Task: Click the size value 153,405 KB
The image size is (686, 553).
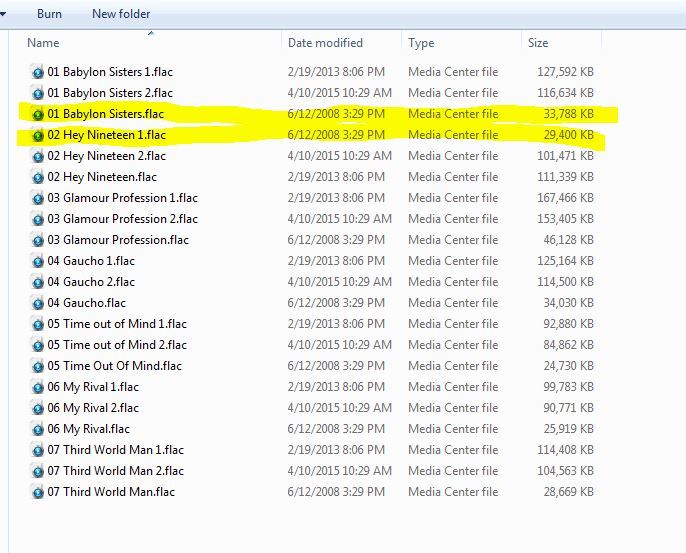Action: click(565, 219)
